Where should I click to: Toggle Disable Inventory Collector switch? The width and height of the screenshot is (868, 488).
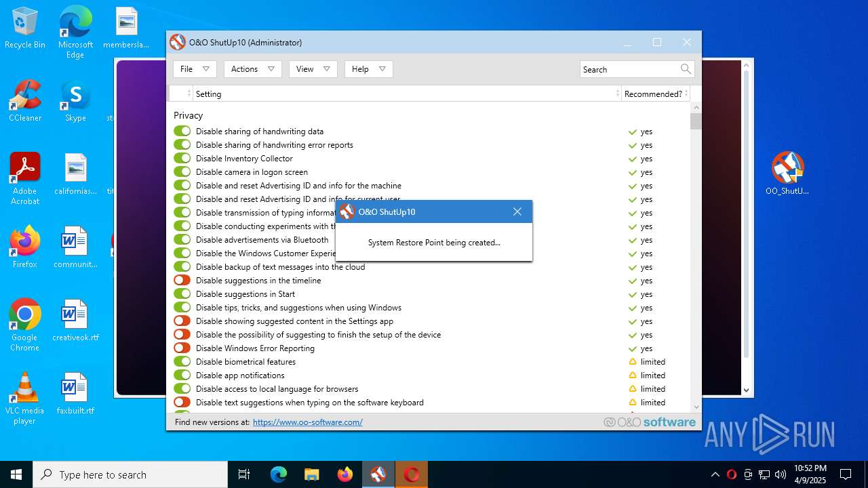pos(182,158)
